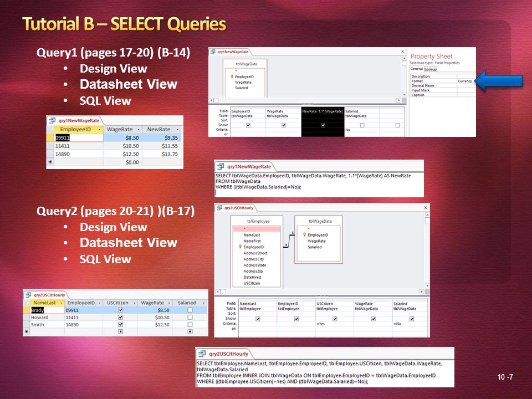Open NewRate column filter dropdown

[177, 130]
